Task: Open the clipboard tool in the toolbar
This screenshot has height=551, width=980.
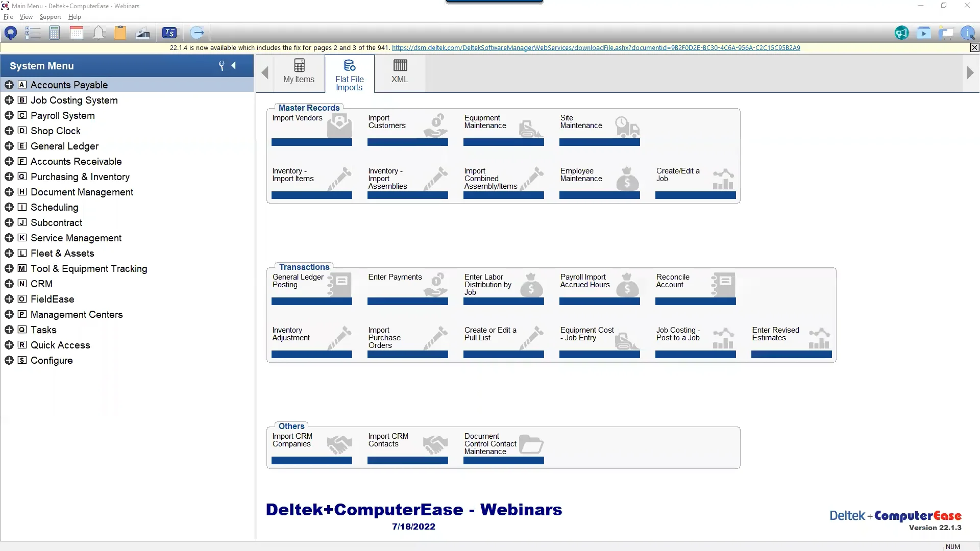Action: point(120,32)
